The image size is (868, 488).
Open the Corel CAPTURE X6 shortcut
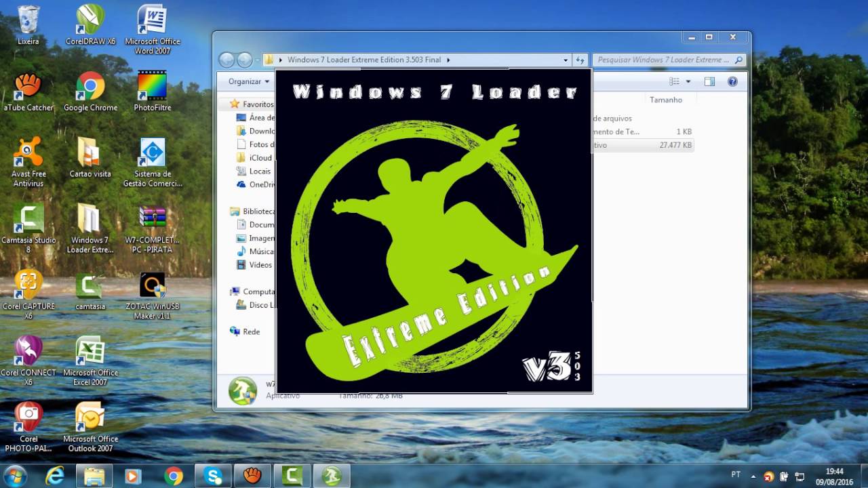(x=28, y=295)
